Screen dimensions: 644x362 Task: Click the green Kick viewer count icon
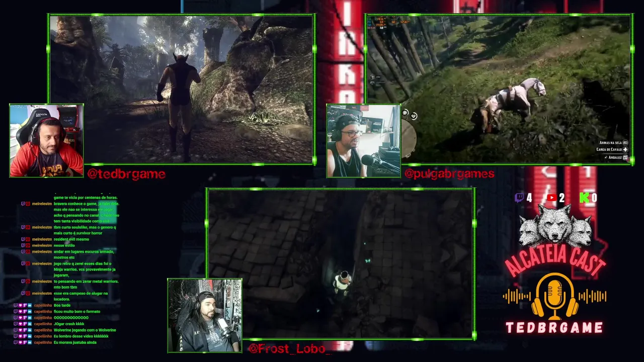[x=584, y=198]
